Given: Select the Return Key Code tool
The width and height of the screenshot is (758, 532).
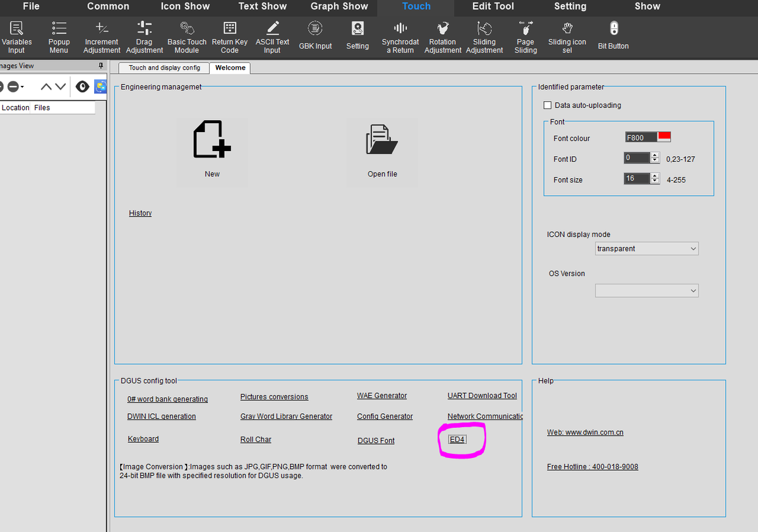Looking at the screenshot, I should [230, 37].
